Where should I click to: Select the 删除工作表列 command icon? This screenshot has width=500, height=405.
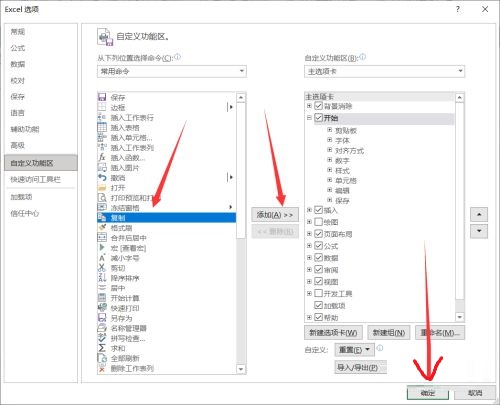pos(102,368)
